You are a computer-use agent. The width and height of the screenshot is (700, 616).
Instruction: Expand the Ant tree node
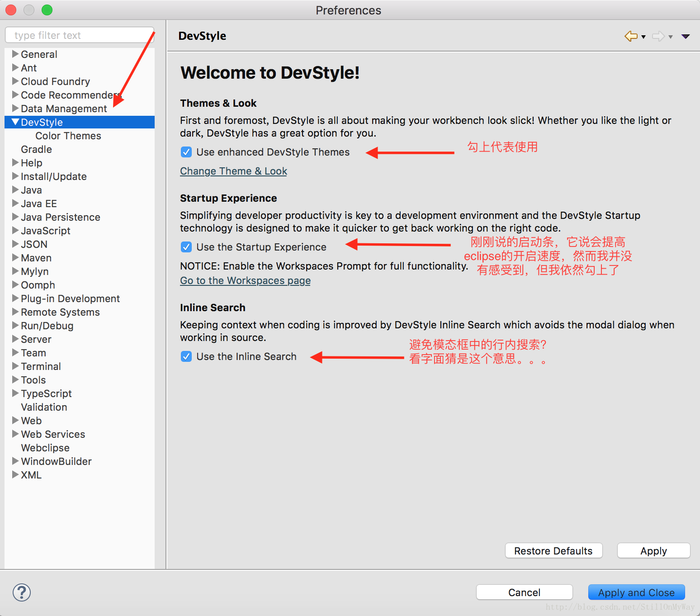(x=15, y=67)
